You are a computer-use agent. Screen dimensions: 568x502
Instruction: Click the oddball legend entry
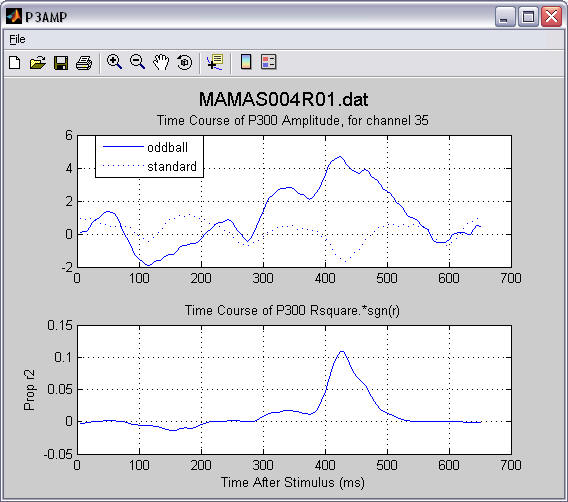click(x=168, y=147)
